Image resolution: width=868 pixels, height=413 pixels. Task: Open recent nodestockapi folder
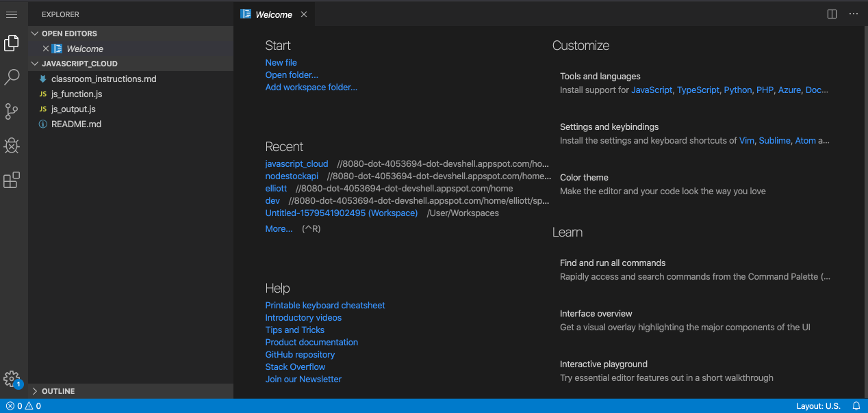tap(292, 176)
